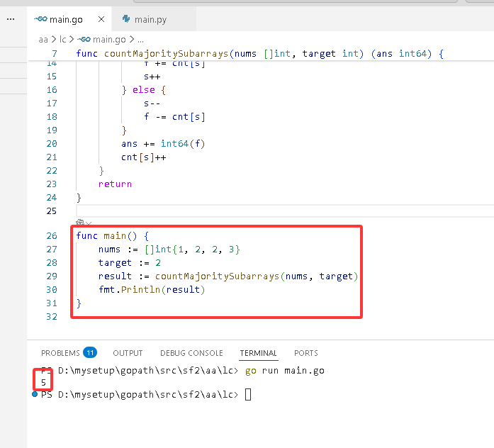Click 's++' on line 15
Screen dimensions: 494x448
point(152,77)
